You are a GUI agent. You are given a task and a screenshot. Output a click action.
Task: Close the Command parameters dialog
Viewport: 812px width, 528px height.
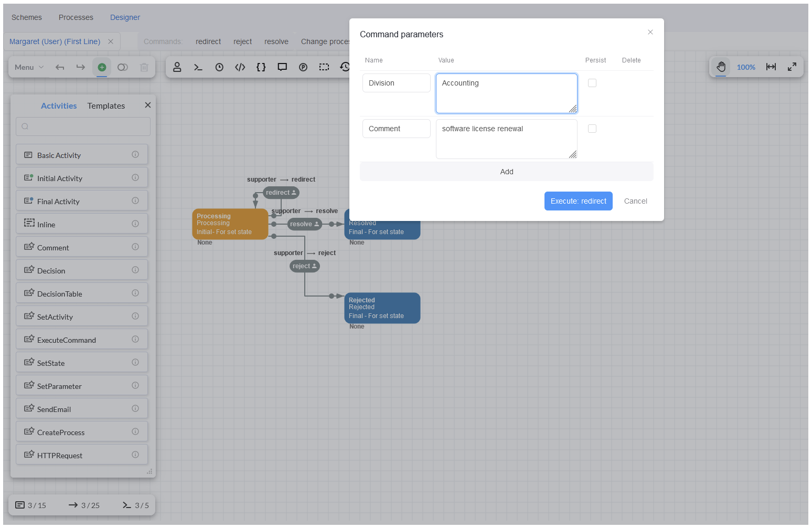click(650, 32)
